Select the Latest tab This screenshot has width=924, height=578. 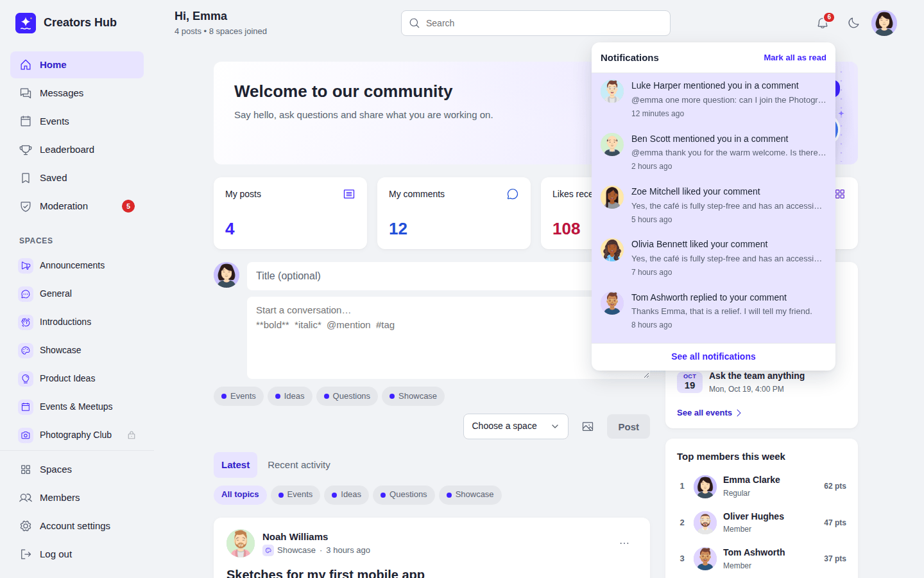[235, 465]
